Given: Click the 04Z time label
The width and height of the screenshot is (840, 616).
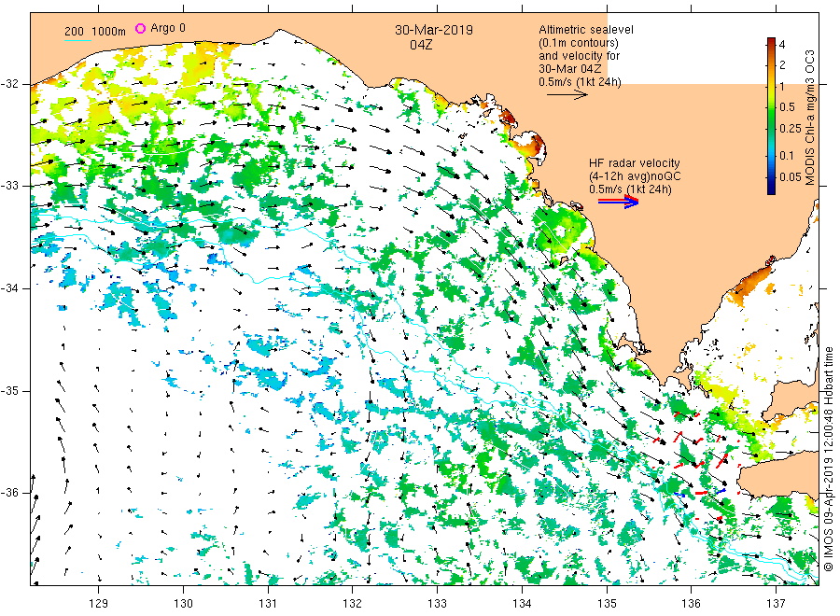Looking at the screenshot, I should 421,45.
